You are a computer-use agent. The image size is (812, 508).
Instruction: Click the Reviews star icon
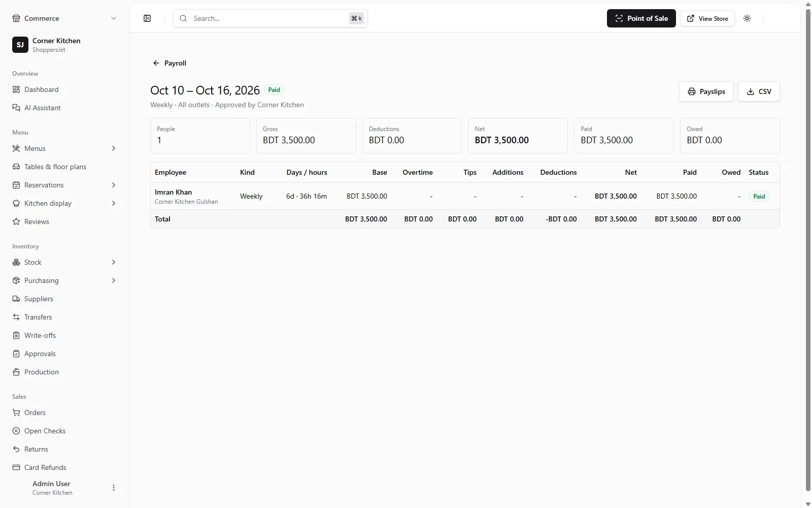coord(16,221)
